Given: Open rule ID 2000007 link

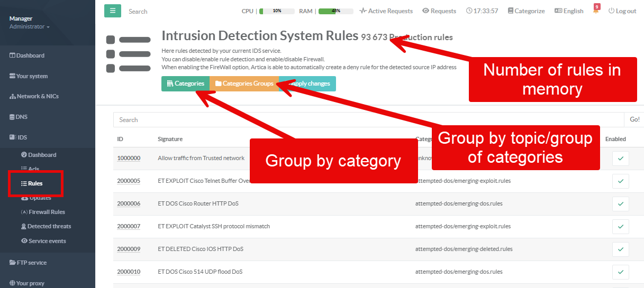Looking at the screenshot, I should click(x=129, y=226).
